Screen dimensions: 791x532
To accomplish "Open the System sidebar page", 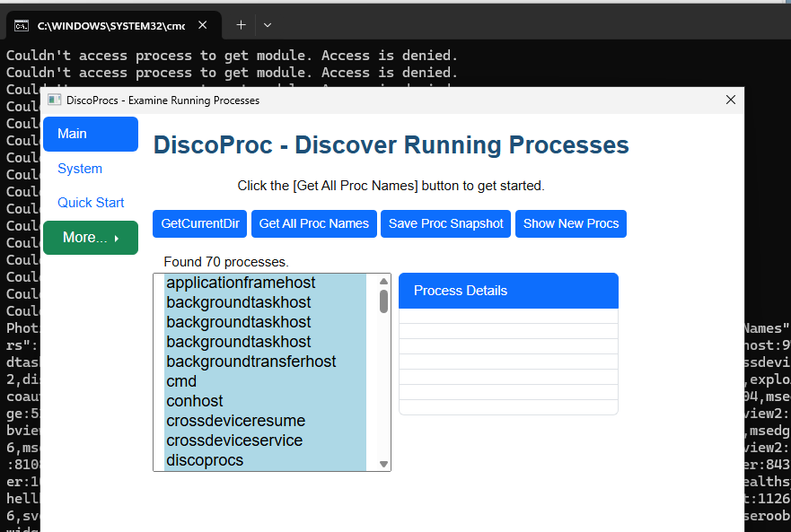I will pos(80,169).
